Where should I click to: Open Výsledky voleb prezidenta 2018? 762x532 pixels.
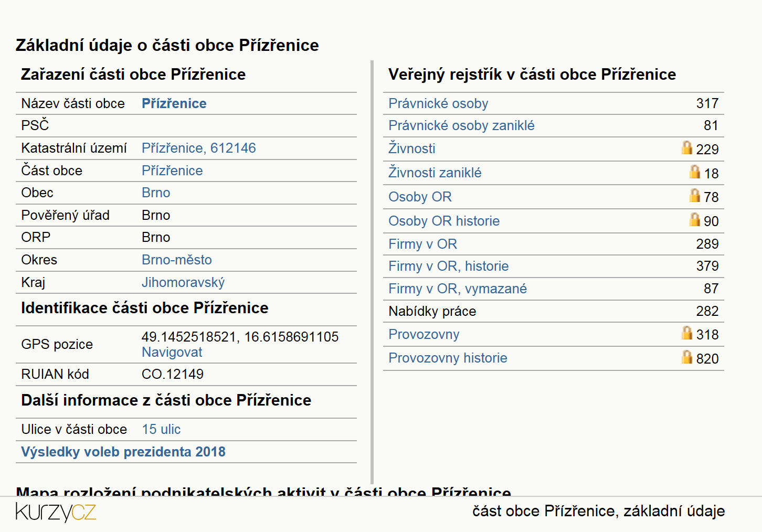tap(123, 452)
